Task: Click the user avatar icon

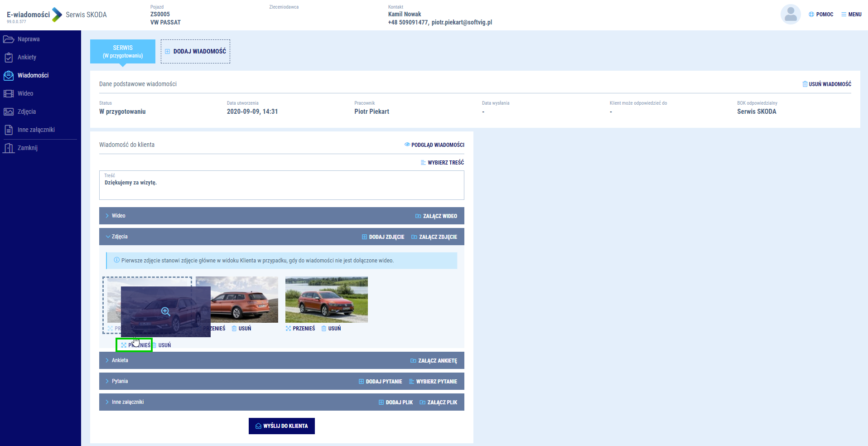Action: click(x=790, y=15)
